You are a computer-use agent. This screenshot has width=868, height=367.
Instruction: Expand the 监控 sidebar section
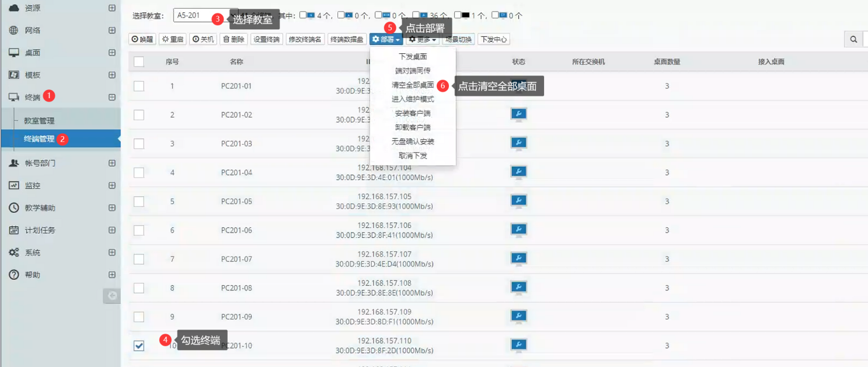(112, 185)
